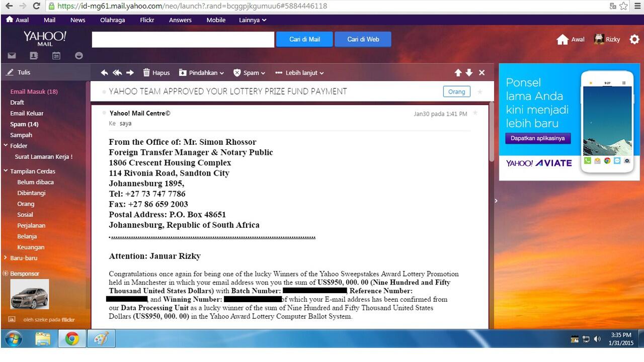Click the mail search input field

click(183, 39)
